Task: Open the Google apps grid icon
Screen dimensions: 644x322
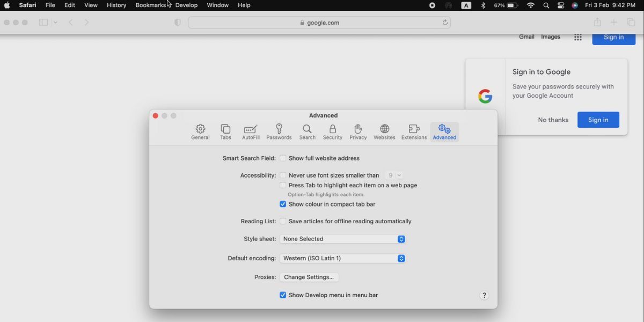Action: point(578,37)
